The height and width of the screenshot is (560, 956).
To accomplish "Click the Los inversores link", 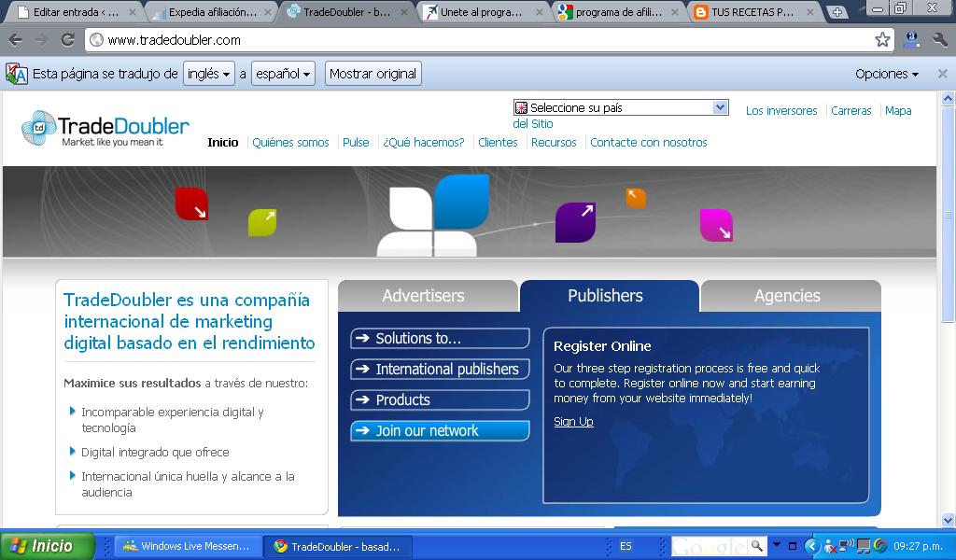I will pyautogui.click(x=781, y=111).
